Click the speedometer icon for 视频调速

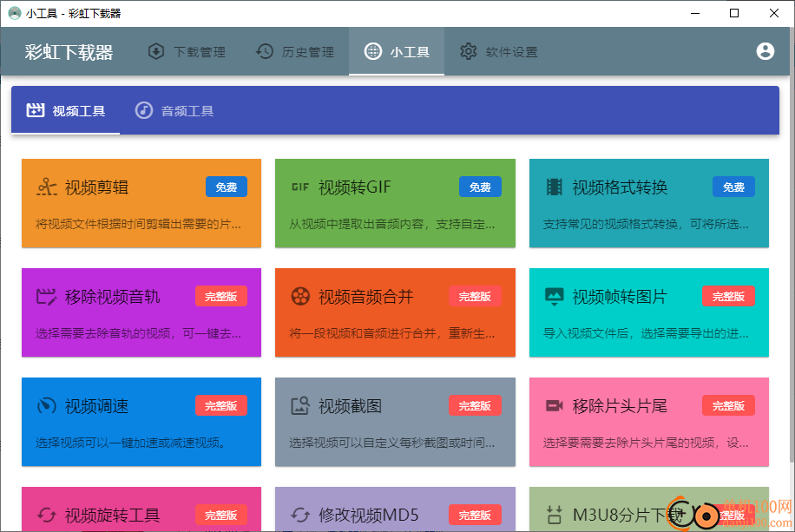coord(47,405)
